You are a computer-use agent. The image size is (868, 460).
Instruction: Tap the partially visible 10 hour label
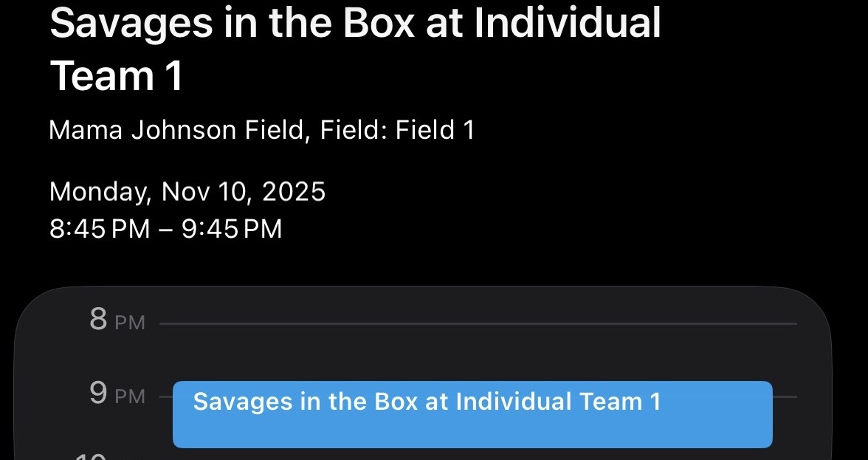[92, 456]
